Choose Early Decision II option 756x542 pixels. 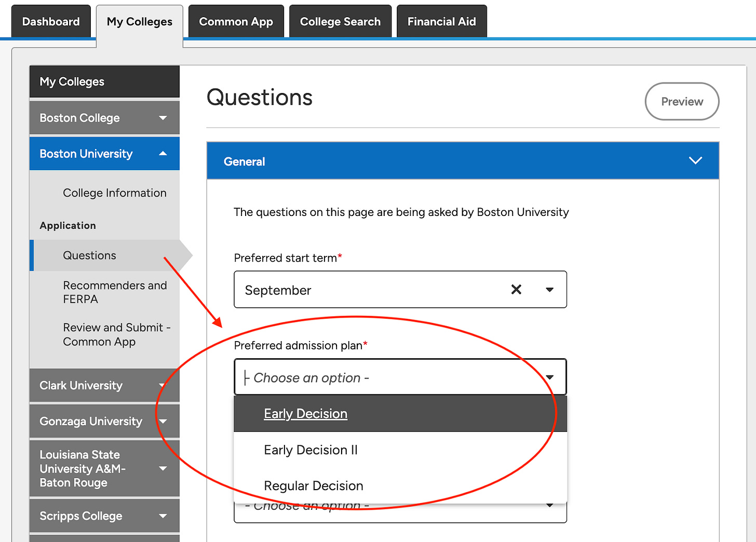(x=400, y=450)
